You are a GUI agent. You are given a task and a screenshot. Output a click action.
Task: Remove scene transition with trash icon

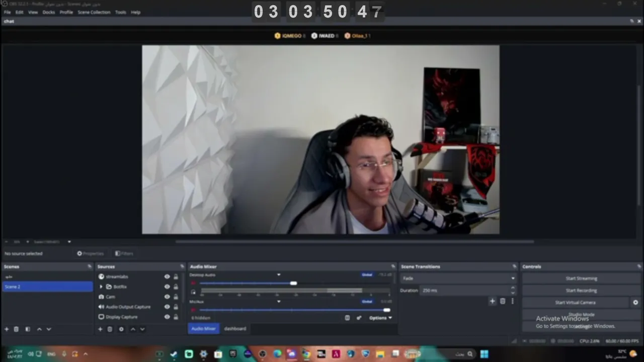pyautogui.click(x=503, y=301)
